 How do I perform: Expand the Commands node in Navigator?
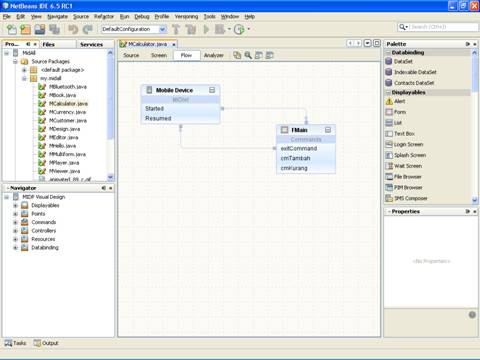(15, 222)
